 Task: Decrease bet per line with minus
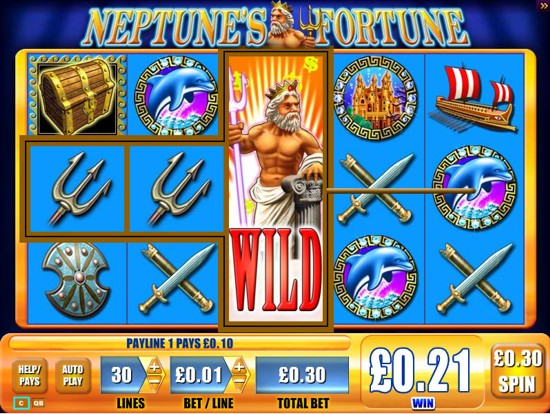point(239,382)
